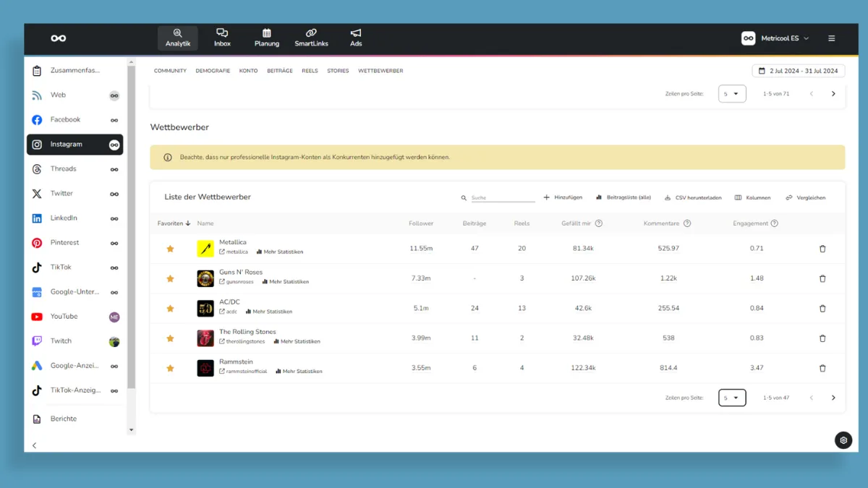Go to next page of competitors list

click(x=833, y=398)
